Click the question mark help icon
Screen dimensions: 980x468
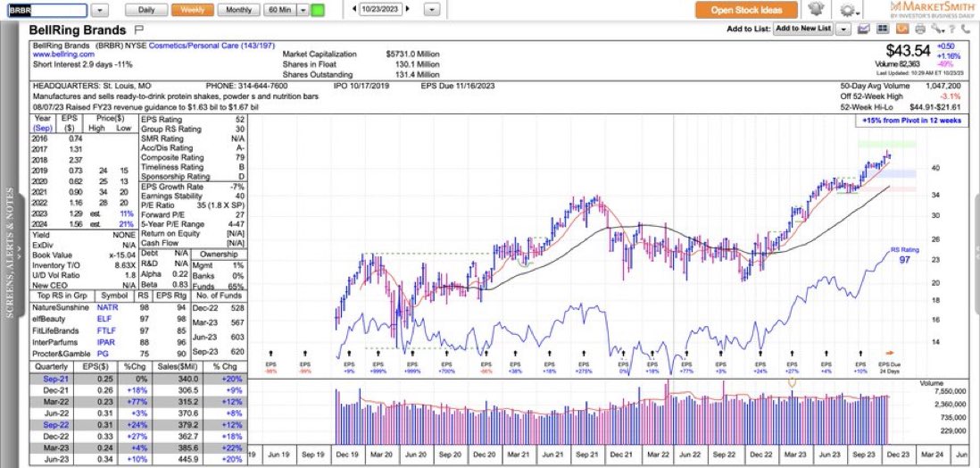(952, 29)
